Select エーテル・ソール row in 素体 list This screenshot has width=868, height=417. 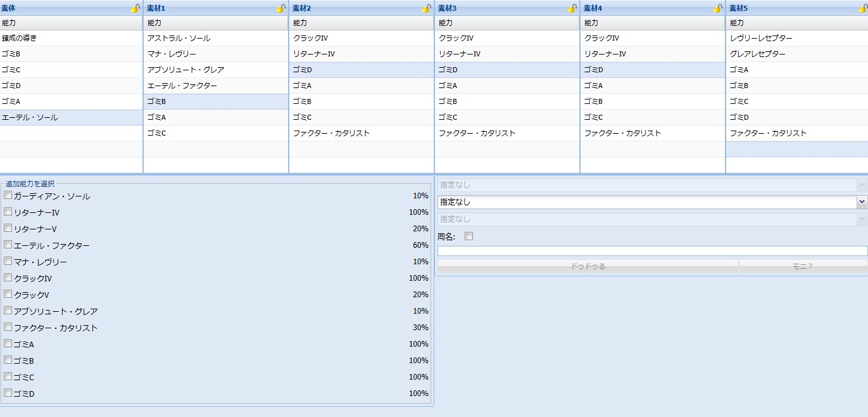[71, 117]
